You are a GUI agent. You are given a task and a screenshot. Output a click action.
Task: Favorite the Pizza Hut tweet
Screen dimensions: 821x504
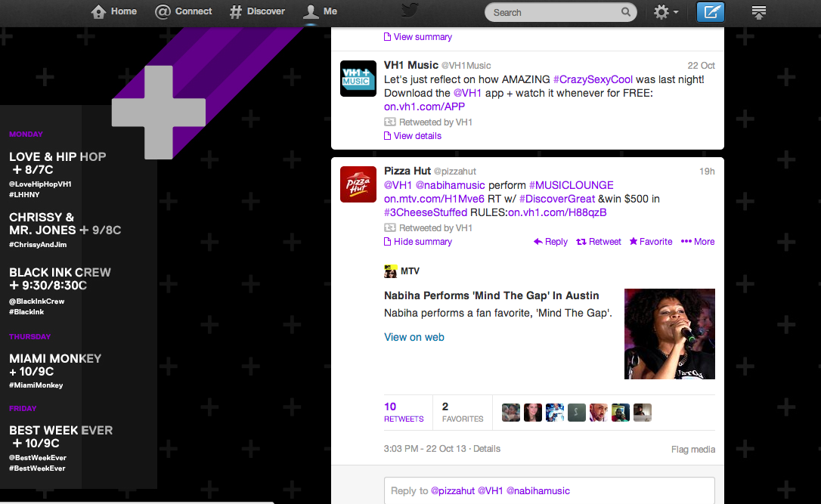(651, 242)
